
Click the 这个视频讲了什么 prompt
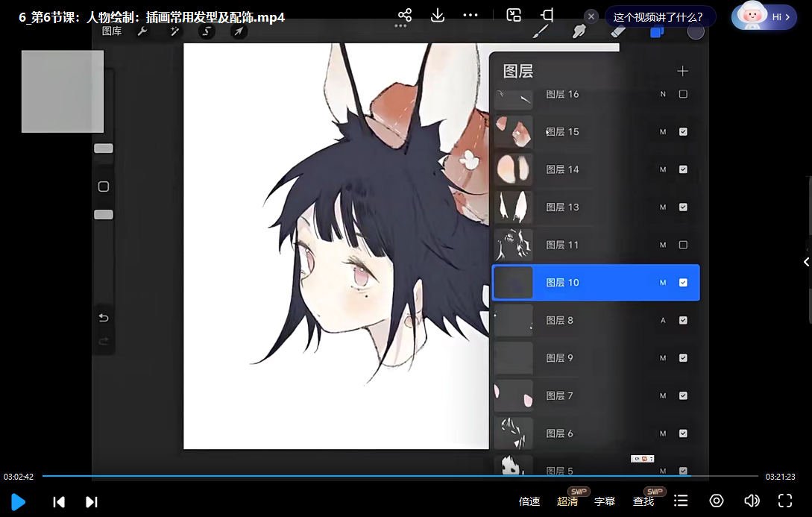(660, 16)
